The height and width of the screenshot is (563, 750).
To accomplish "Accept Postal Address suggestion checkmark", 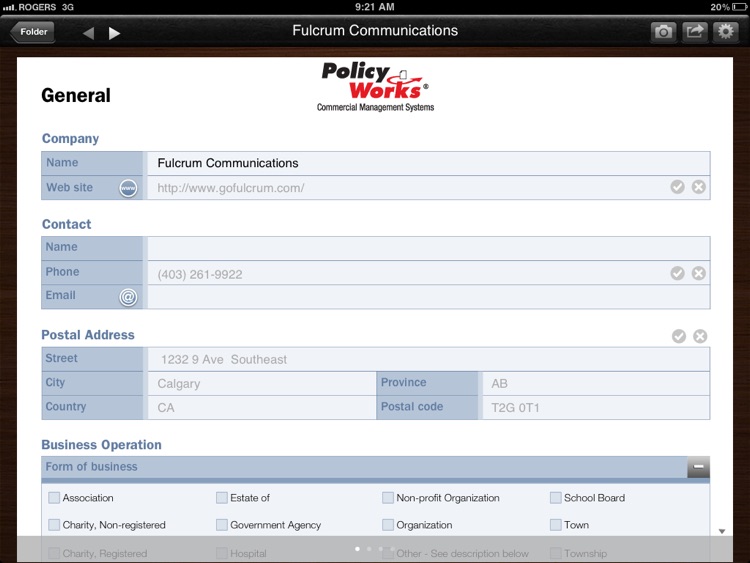I will pos(678,336).
